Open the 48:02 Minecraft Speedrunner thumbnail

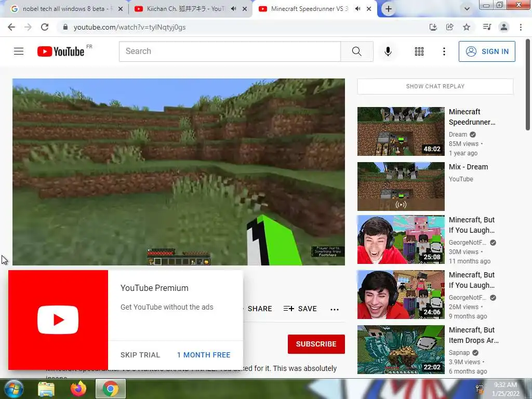[x=401, y=131]
